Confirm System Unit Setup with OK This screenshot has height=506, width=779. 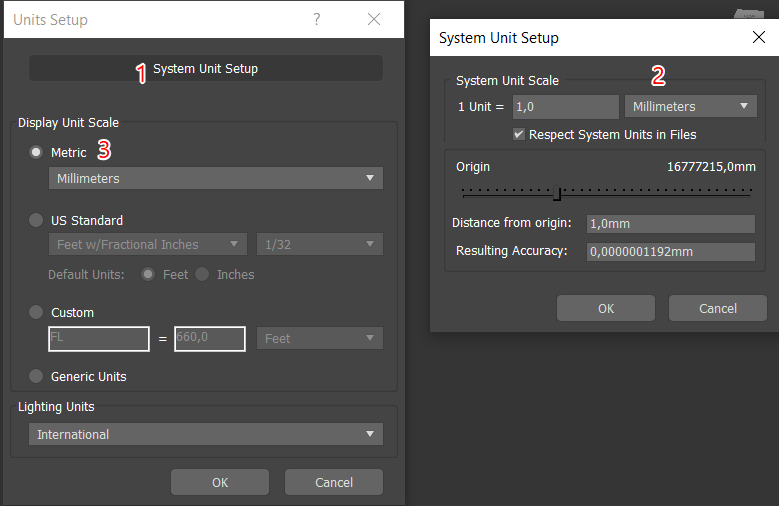coord(605,308)
